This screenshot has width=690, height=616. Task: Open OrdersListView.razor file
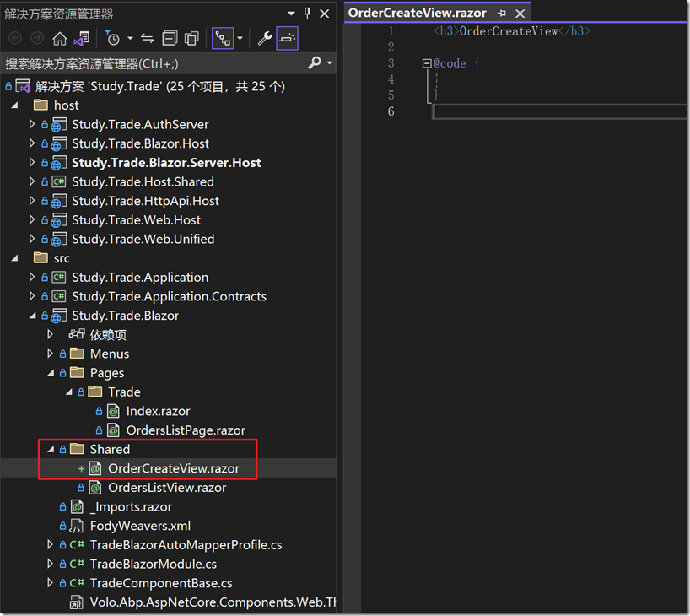(x=167, y=488)
